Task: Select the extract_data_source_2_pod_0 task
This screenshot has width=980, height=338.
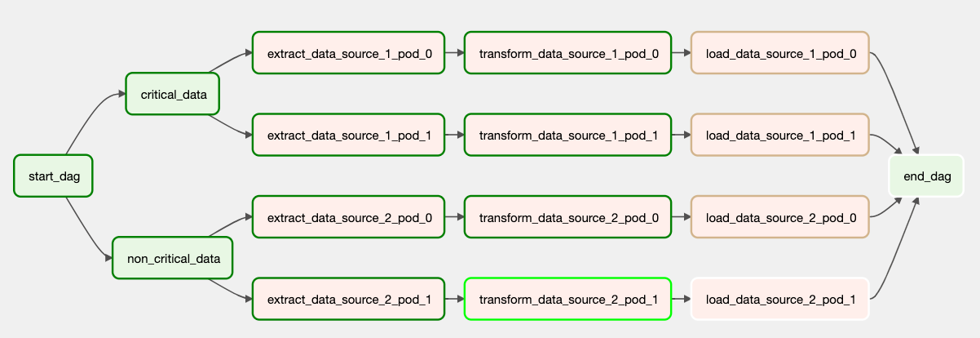Action: click(x=349, y=217)
